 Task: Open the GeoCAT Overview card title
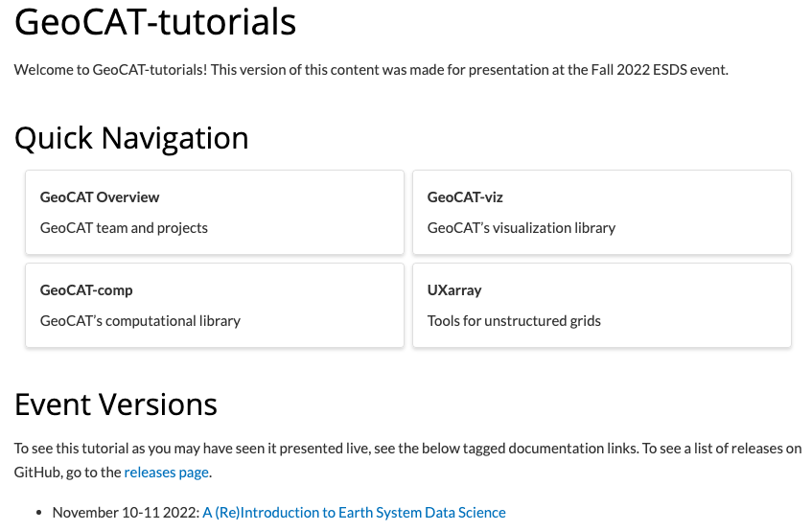click(x=100, y=197)
